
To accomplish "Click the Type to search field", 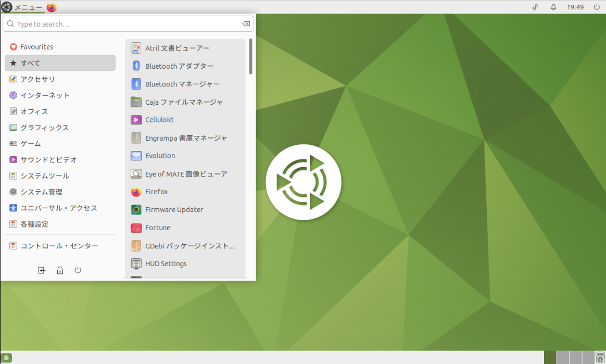I will [x=125, y=24].
